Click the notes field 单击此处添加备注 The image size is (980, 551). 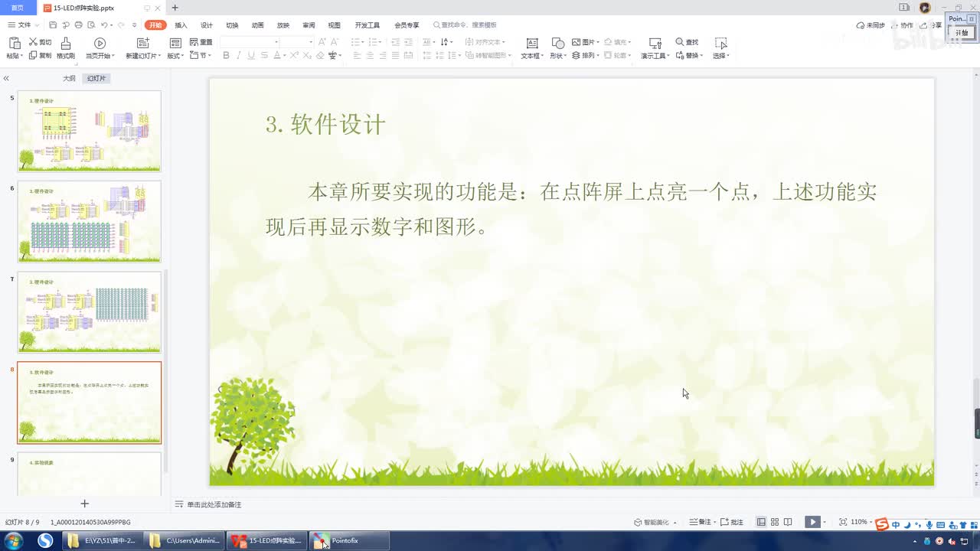(214, 504)
